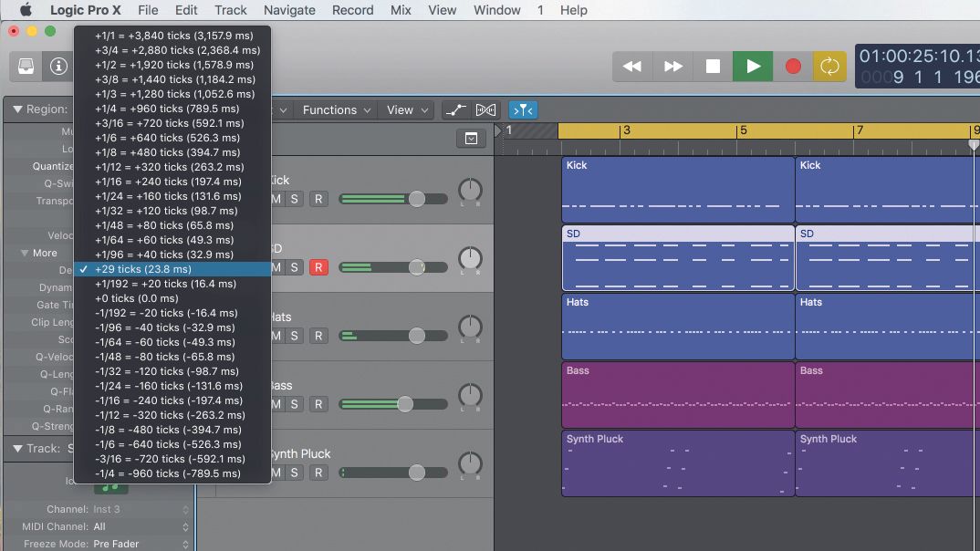Viewport: 980px width, 551px height.
Task: Adjust the Kick track volume fader
Action: coord(417,199)
